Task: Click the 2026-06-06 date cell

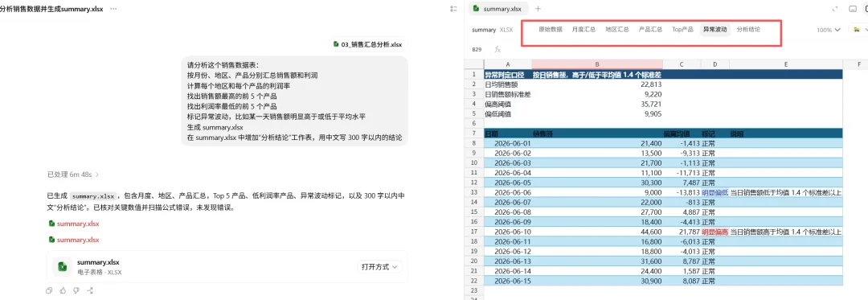Action: pos(508,192)
